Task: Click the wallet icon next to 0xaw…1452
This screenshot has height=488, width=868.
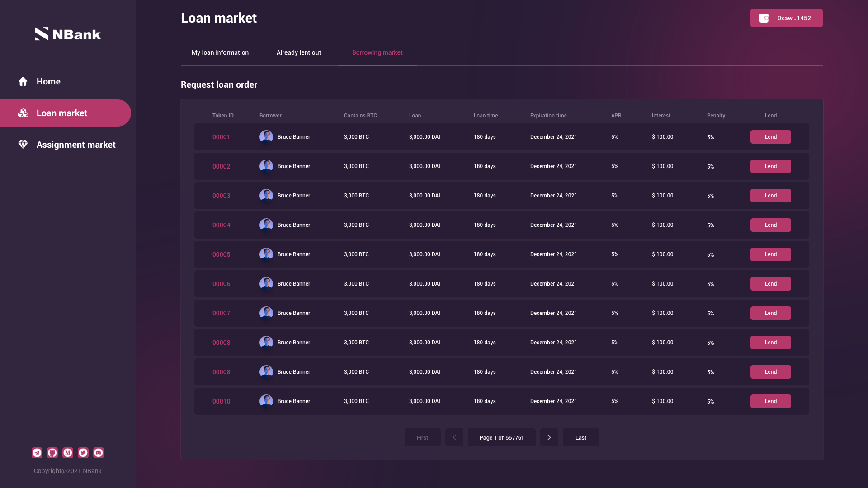Action: (764, 18)
